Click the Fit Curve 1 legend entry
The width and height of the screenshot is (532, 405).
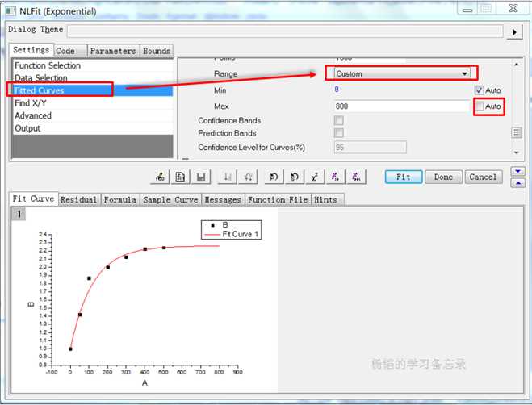coord(232,234)
